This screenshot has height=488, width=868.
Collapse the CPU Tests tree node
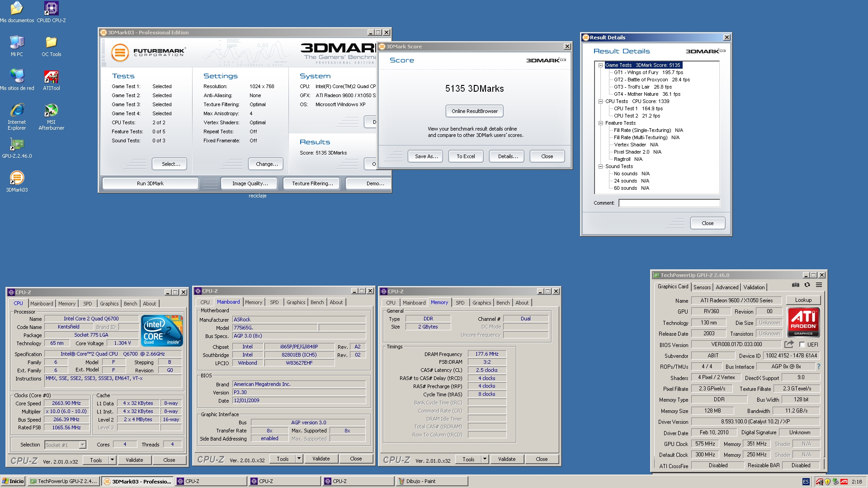click(x=600, y=101)
